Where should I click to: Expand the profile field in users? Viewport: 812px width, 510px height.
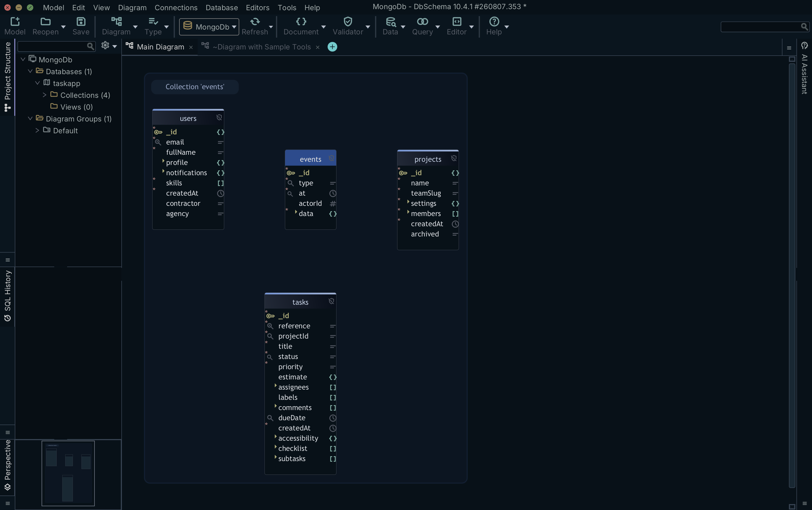pyautogui.click(x=164, y=161)
